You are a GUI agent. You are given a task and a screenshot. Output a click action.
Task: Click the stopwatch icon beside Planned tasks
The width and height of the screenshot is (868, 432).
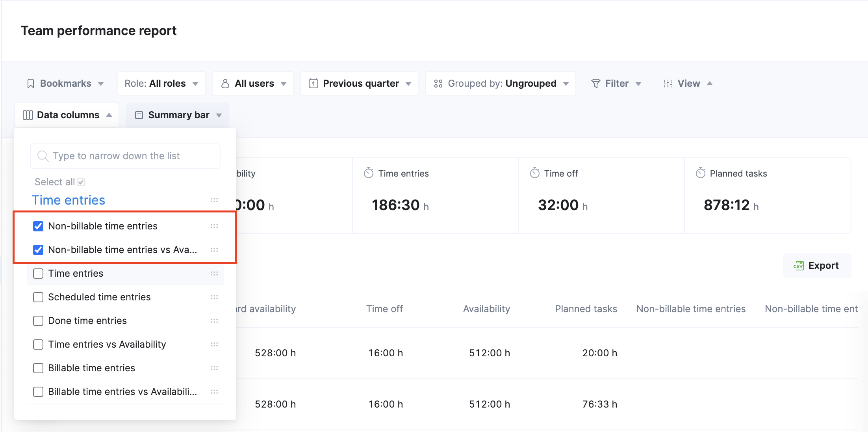click(700, 173)
